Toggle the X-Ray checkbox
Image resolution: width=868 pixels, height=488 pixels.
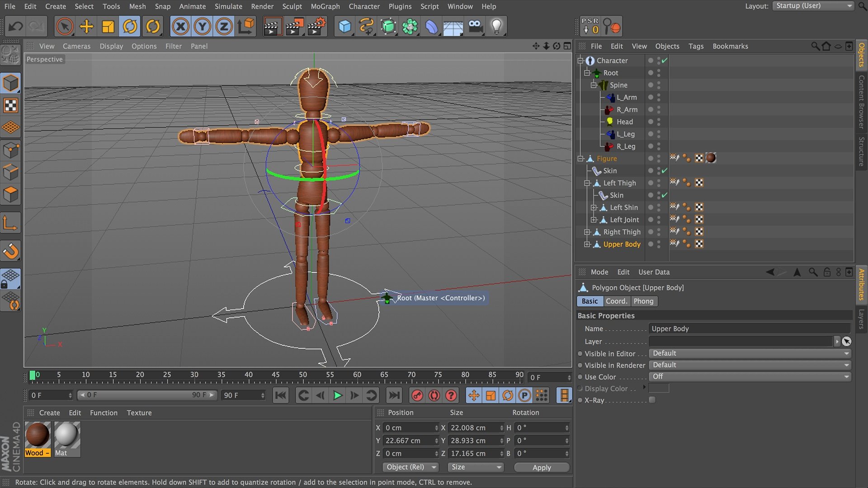(652, 400)
